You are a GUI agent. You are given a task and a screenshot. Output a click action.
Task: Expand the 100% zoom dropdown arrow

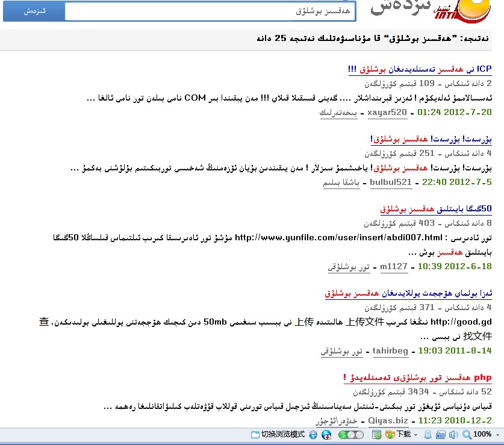pyautogui.click(x=497, y=435)
